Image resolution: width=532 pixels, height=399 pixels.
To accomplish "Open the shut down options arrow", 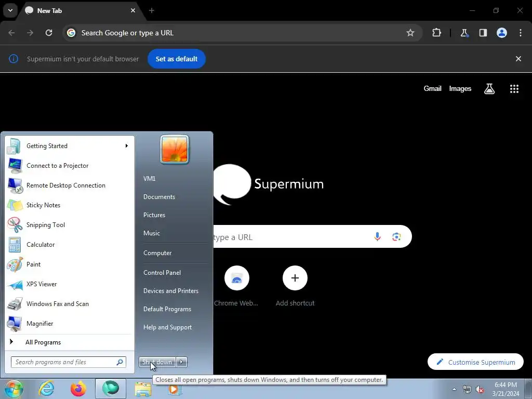I will (x=181, y=362).
